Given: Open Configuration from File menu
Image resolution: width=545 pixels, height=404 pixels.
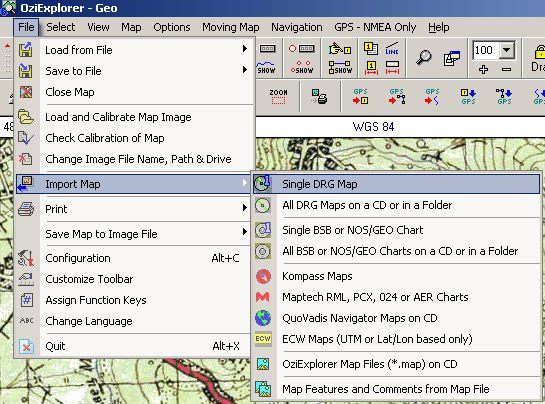Looking at the screenshot, I should pyautogui.click(x=134, y=258).
